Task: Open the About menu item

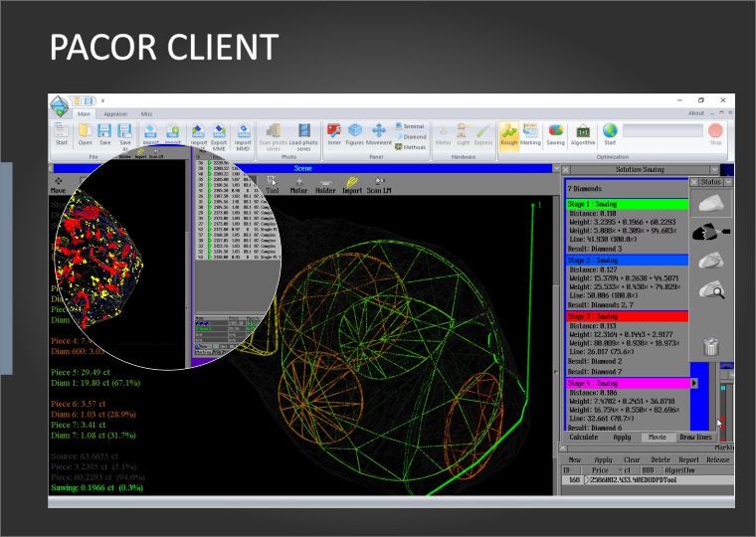Action: [x=696, y=113]
